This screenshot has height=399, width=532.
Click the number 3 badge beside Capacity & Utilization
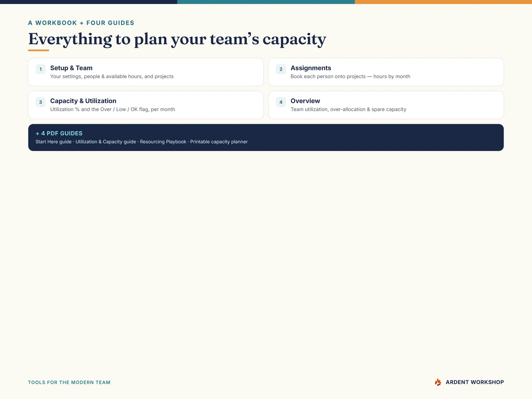(41, 102)
